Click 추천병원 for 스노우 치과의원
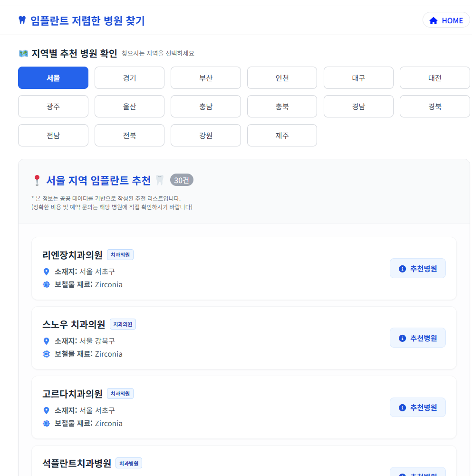472x476 pixels. coord(417,338)
